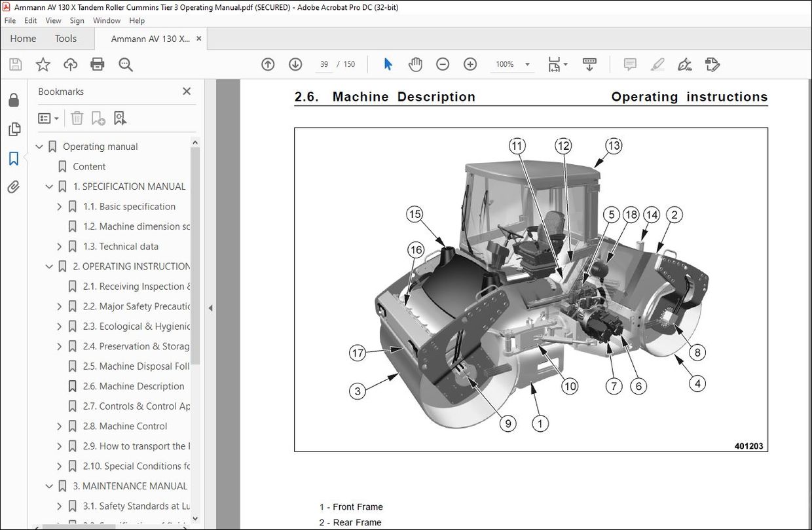Go to the next page with down arrow
This screenshot has height=530, width=812.
tap(295, 64)
